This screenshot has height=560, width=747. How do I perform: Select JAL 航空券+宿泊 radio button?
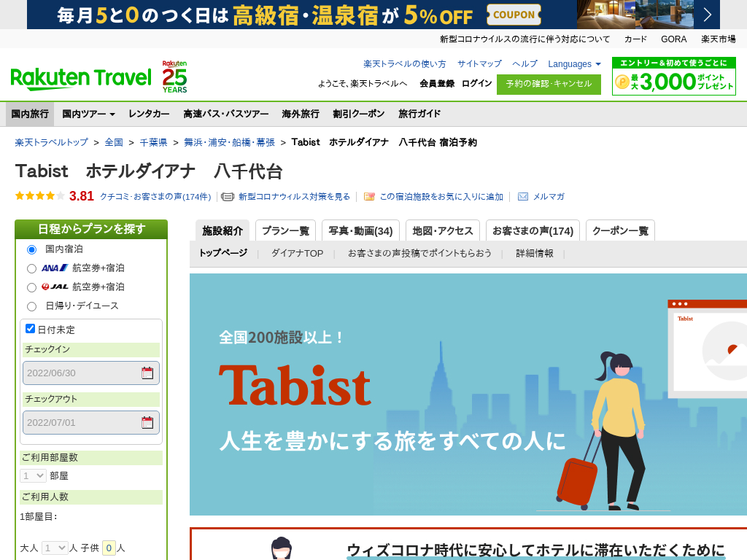point(31,287)
